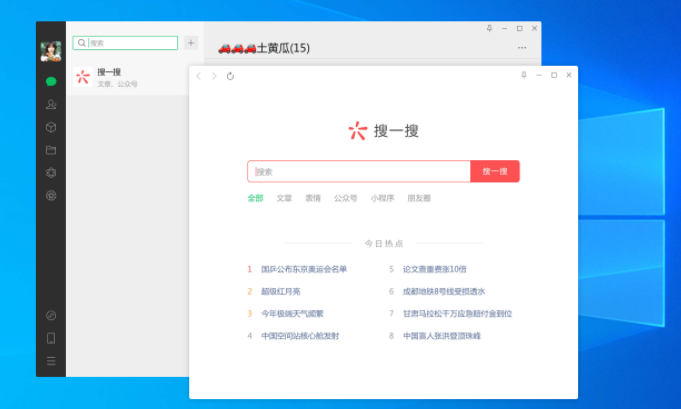Viewport: 681px width, 409px height.
Task: Click the magnifier icon in WeChat search box
Action: [82, 43]
